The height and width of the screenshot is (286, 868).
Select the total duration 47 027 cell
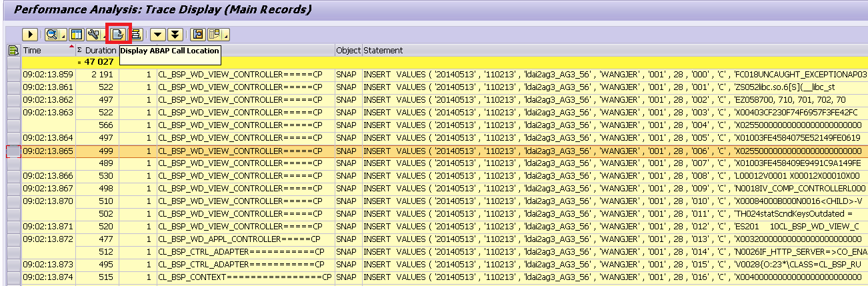tap(97, 62)
